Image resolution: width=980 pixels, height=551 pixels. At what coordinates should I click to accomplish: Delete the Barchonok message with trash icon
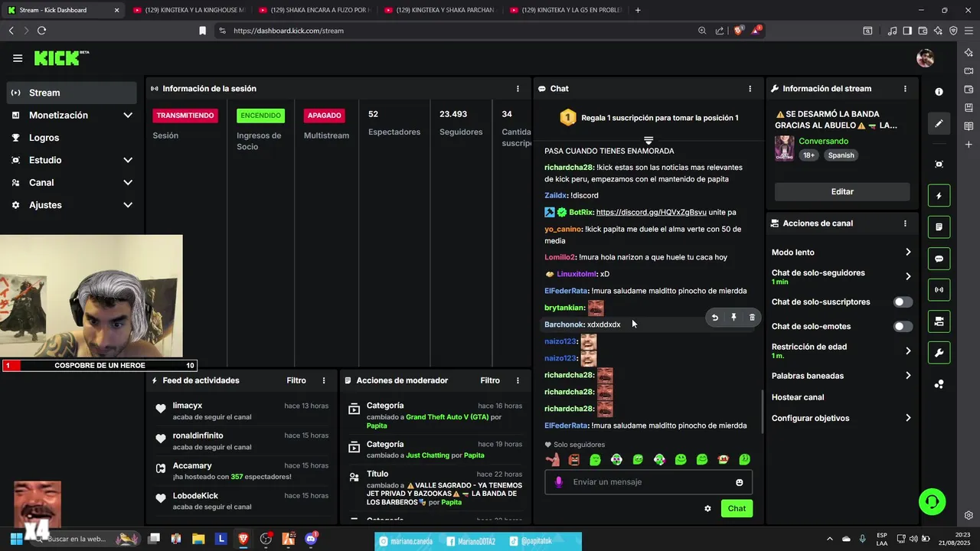pyautogui.click(x=752, y=318)
